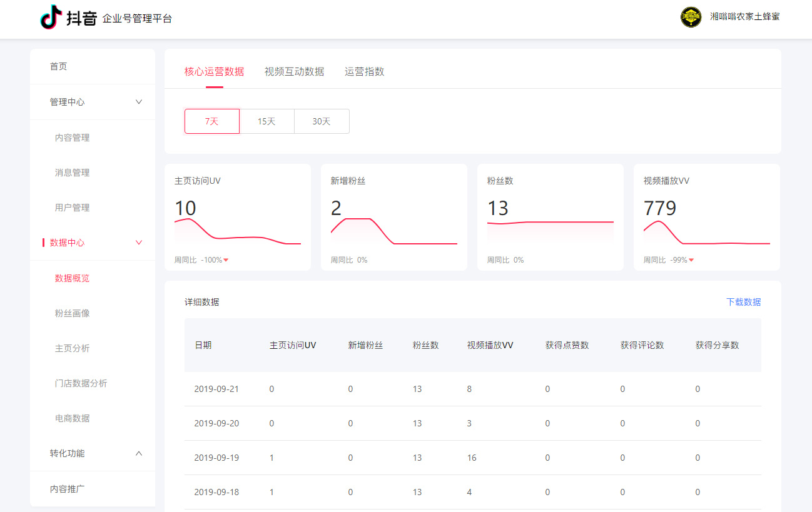The width and height of the screenshot is (812, 512).
Task: Select the 15天 time range
Action: (267, 121)
